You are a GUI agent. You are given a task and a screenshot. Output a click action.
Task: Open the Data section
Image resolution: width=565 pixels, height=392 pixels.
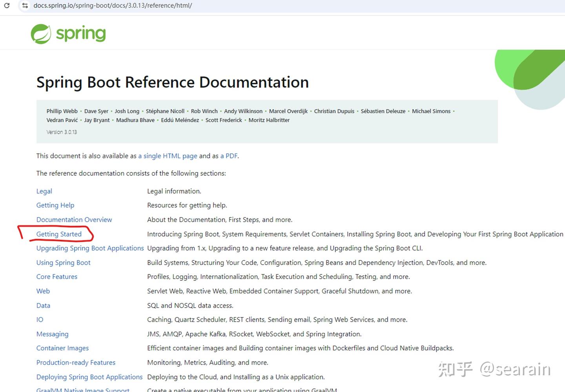(x=43, y=305)
